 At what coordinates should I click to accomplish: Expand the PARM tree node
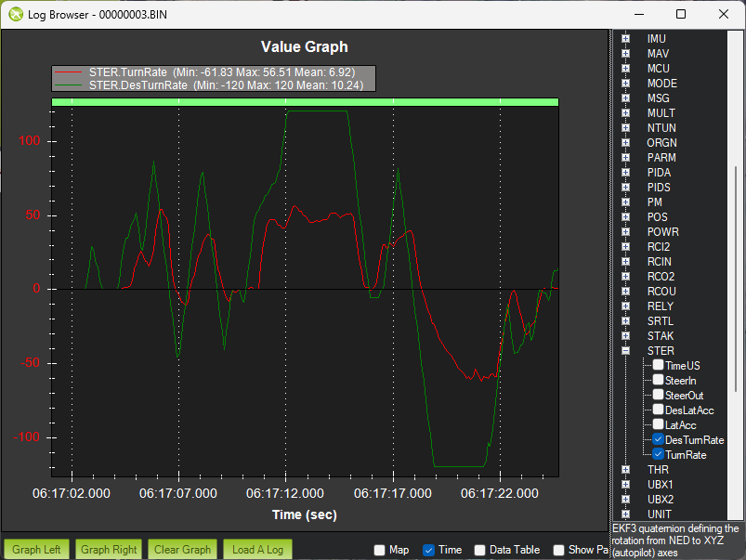tap(625, 158)
